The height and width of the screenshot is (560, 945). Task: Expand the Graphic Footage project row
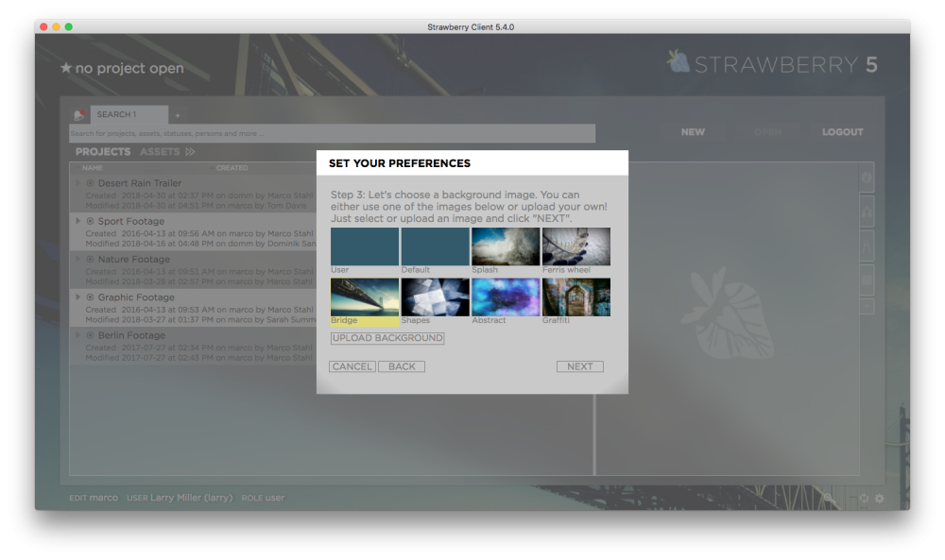click(78, 297)
